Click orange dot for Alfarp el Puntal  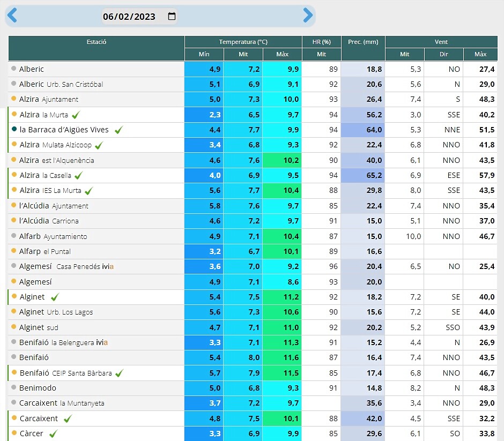[x=13, y=251]
